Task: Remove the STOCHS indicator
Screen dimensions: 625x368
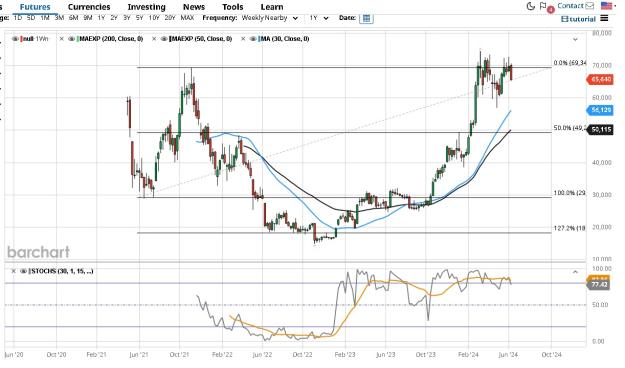Action: [x=13, y=271]
